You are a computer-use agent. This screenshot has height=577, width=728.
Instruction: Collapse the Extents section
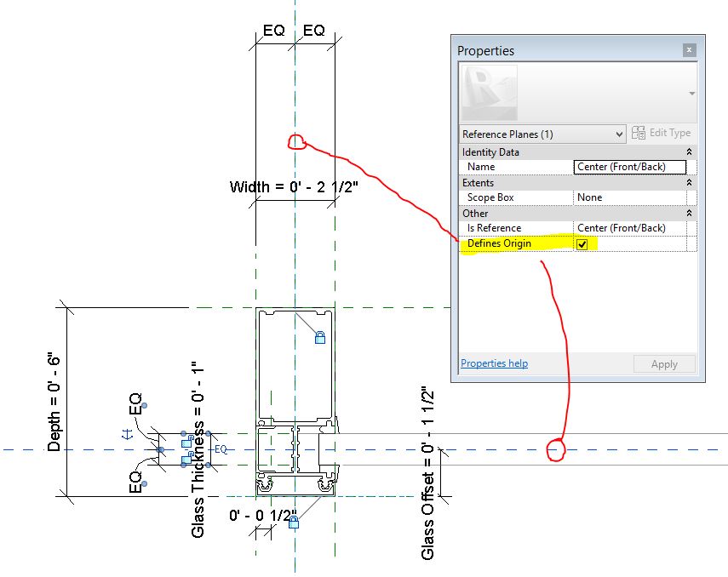(x=689, y=182)
